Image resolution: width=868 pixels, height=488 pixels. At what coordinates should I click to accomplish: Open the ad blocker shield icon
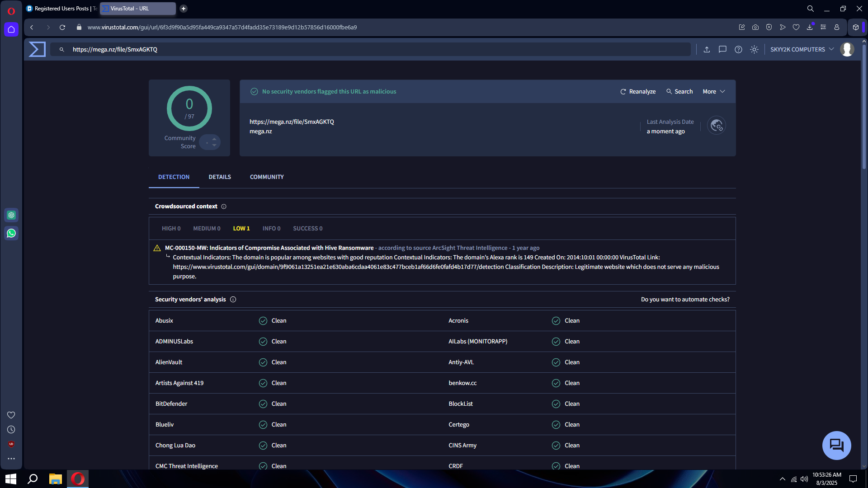coord(769,27)
